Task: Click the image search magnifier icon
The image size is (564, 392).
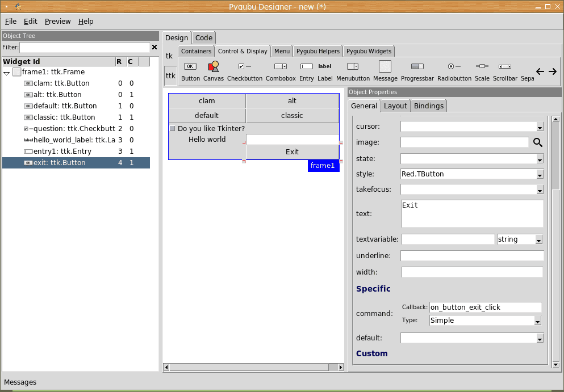Action: (x=537, y=142)
